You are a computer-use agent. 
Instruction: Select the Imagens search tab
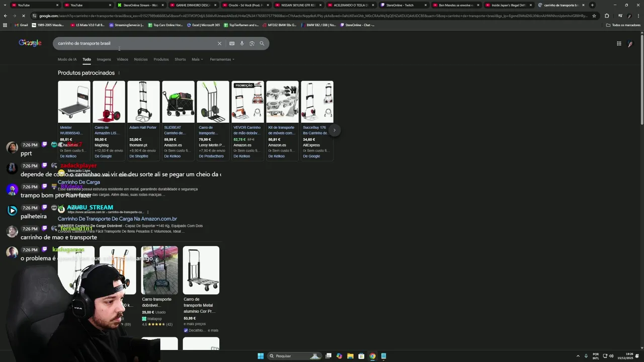(x=104, y=59)
